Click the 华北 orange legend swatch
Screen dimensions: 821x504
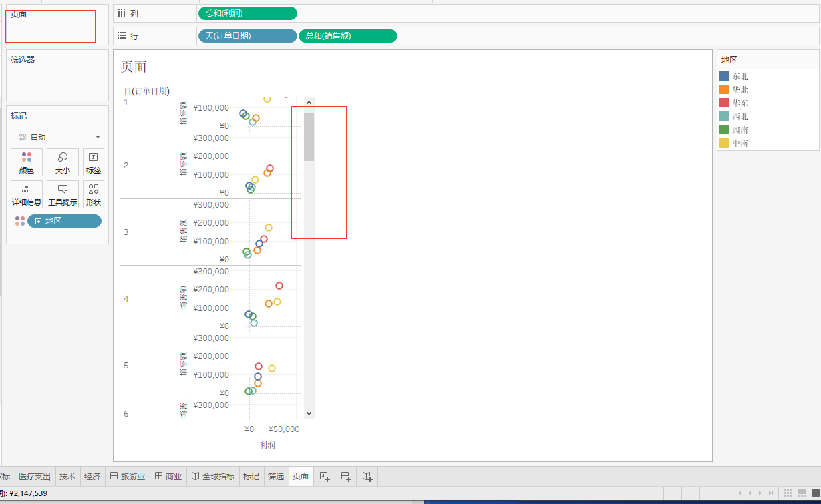[724, 89]
